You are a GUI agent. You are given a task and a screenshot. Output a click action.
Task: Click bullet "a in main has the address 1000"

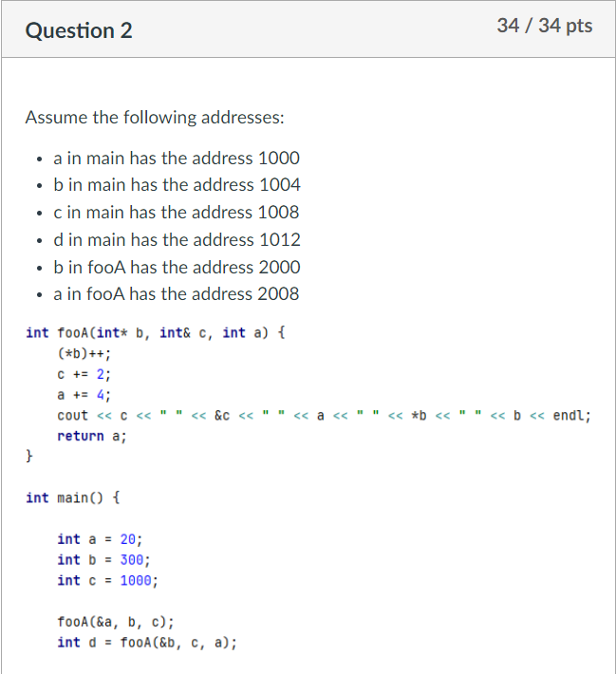point(177,159)
